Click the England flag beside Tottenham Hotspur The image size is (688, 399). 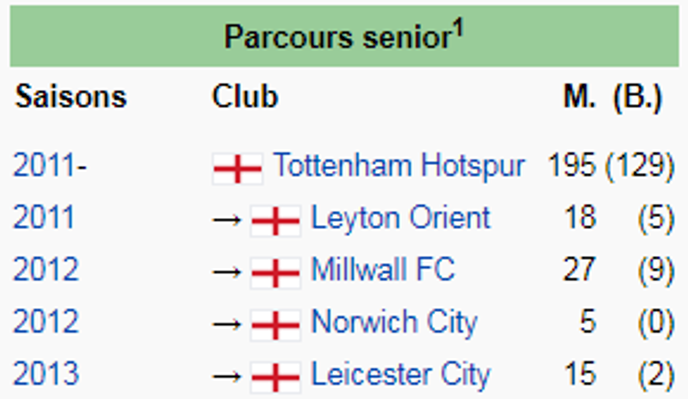coord(237,168)
